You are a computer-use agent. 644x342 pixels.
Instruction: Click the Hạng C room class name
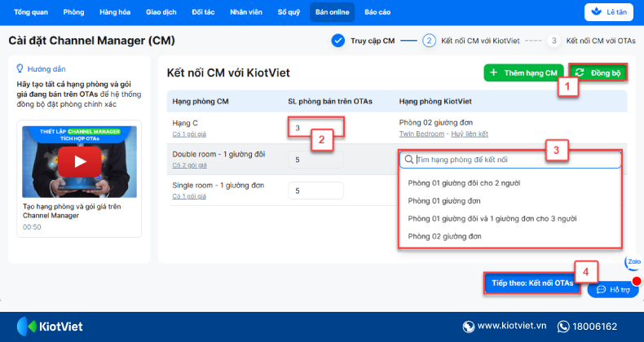point(185,123)
